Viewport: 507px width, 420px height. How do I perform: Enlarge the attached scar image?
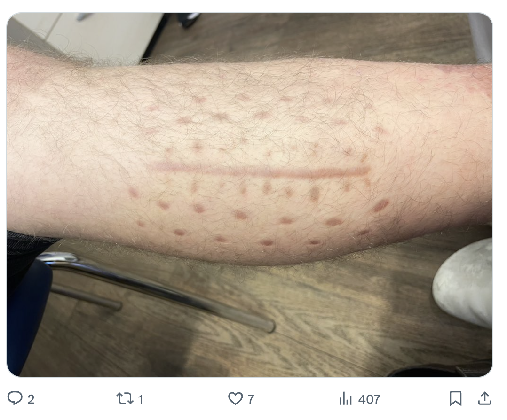[250, 195]
